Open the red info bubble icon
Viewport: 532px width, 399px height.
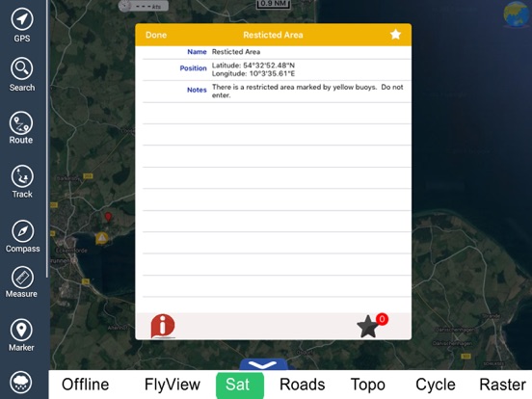pyautogui.click(x=163, y=326)
